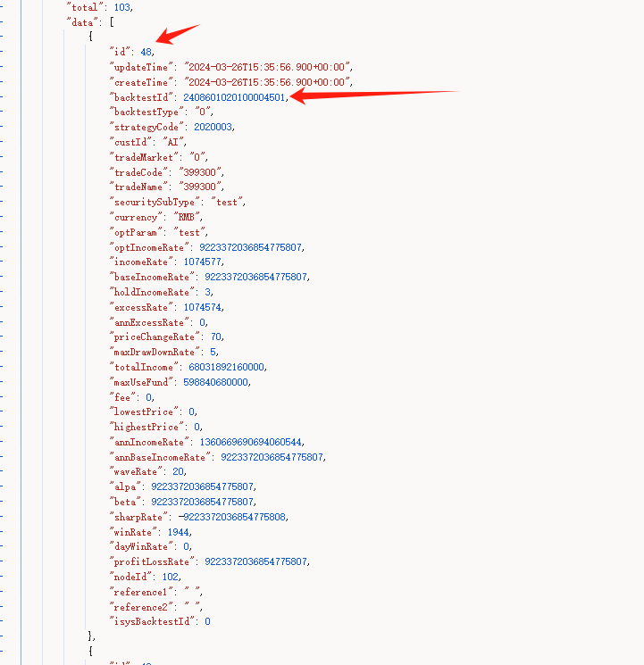
Task: Click waveRate value 20
Action: point(179,471)
